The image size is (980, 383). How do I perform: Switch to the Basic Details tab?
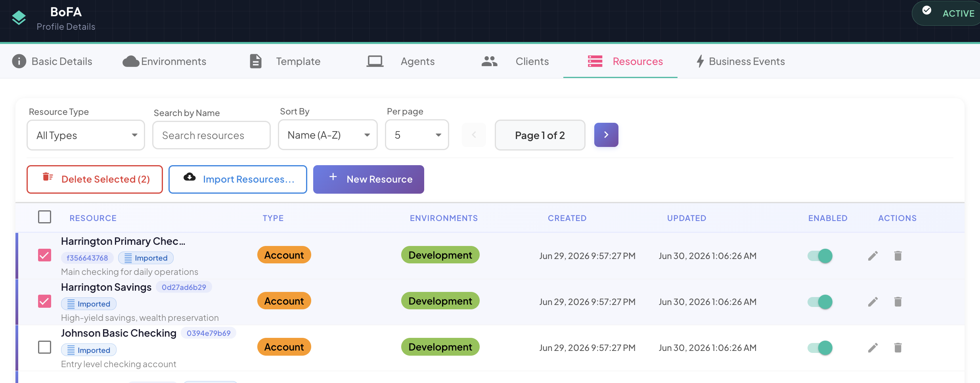point(52,61)
